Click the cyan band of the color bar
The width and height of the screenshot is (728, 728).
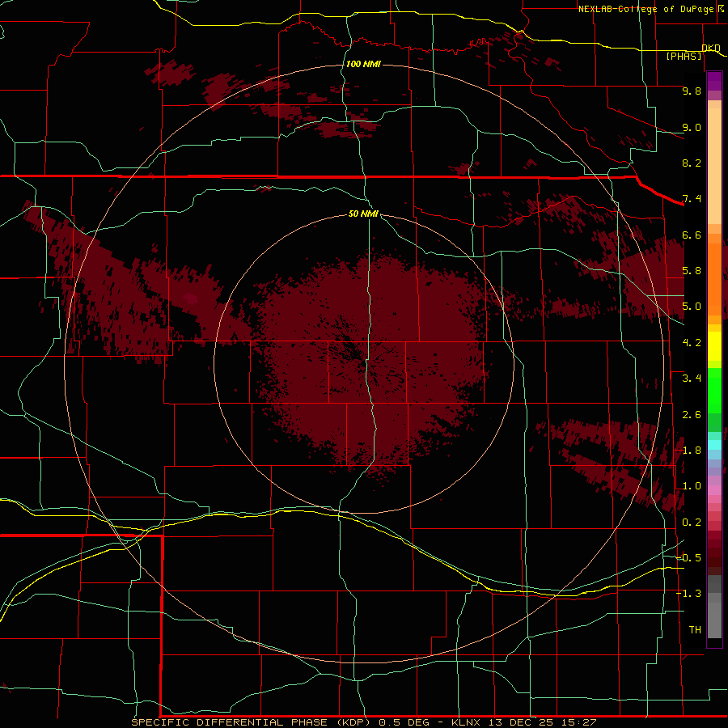tap(714, 445)
